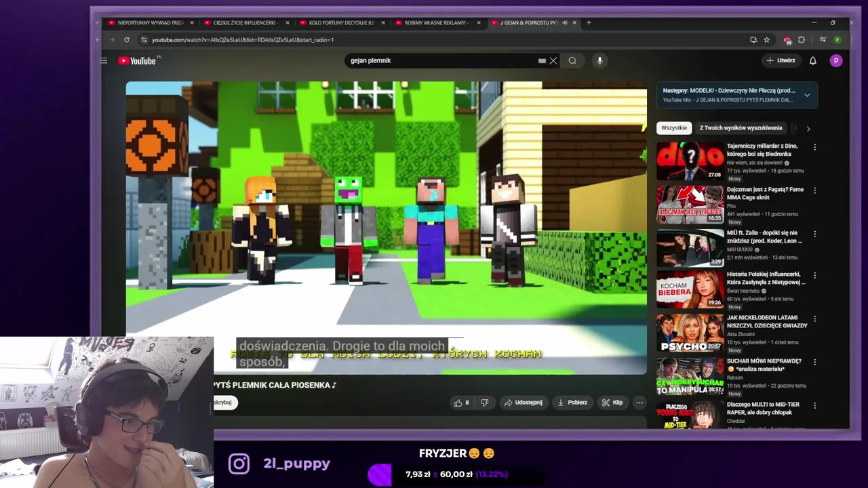Dislike the video with thumbs down
Screen dimensions: 868x488
click(484, 403)
